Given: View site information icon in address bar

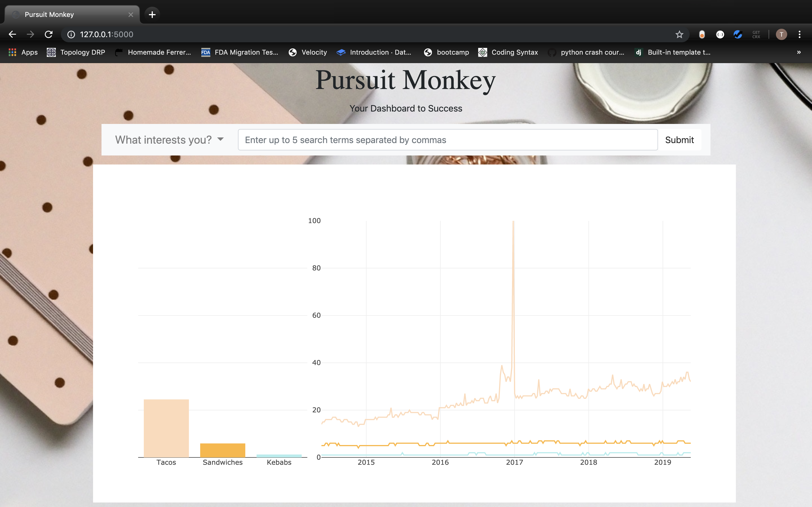Looking at the screenshot, I should click(x=71, y=34).
